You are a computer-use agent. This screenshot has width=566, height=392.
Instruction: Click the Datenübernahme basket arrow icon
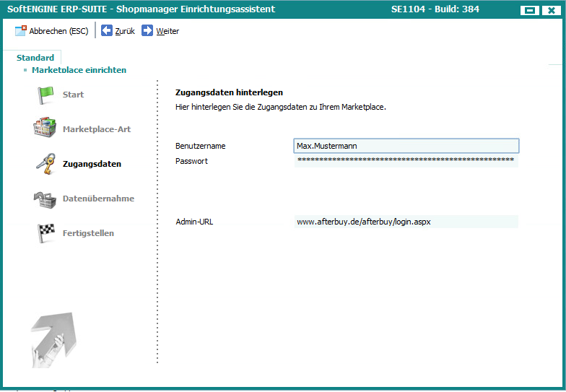point(45,199)
